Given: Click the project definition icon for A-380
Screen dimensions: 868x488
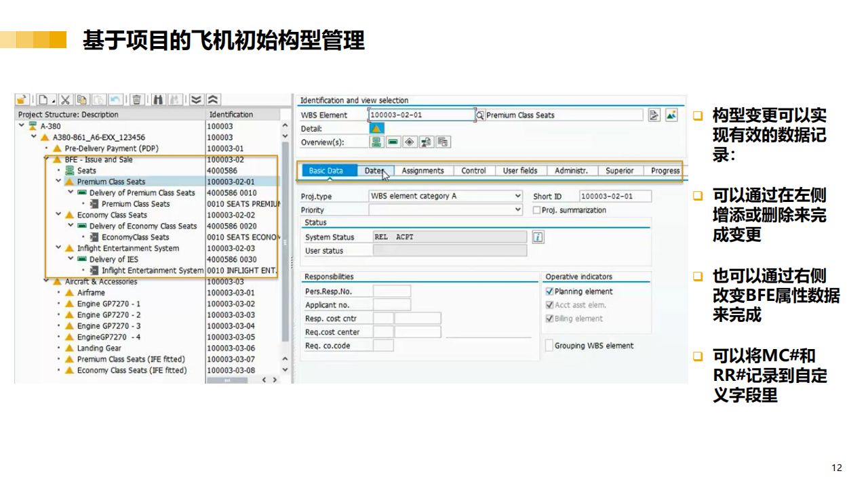Looking at the screenshot, I should (33, 126).
